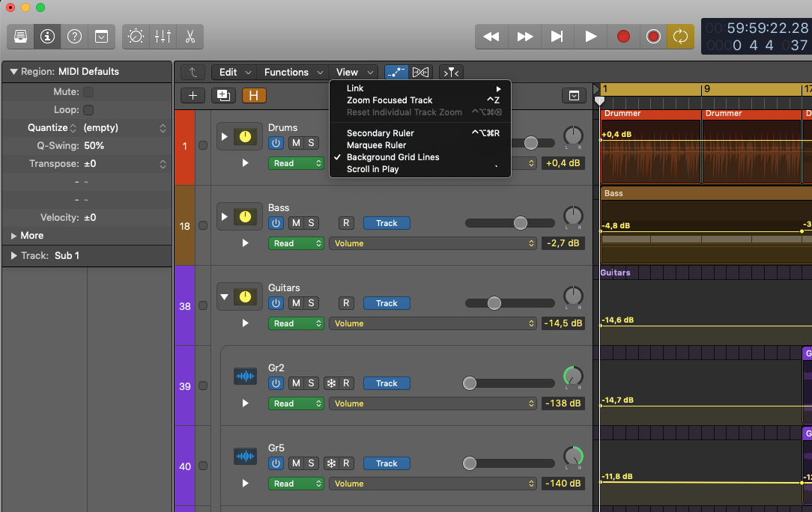This screenshot has height=512, width=812.
Task: Open the Edit menu
Action: pos(234,72)
